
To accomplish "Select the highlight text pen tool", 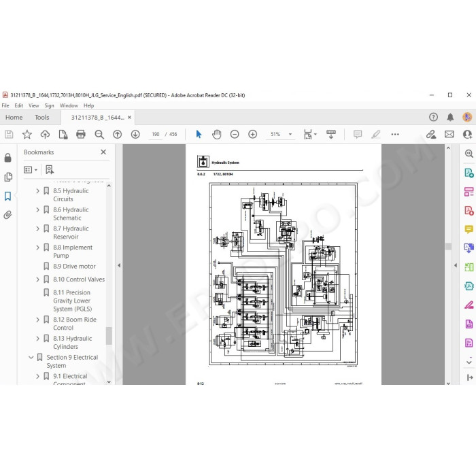I will tap(376, 134).
